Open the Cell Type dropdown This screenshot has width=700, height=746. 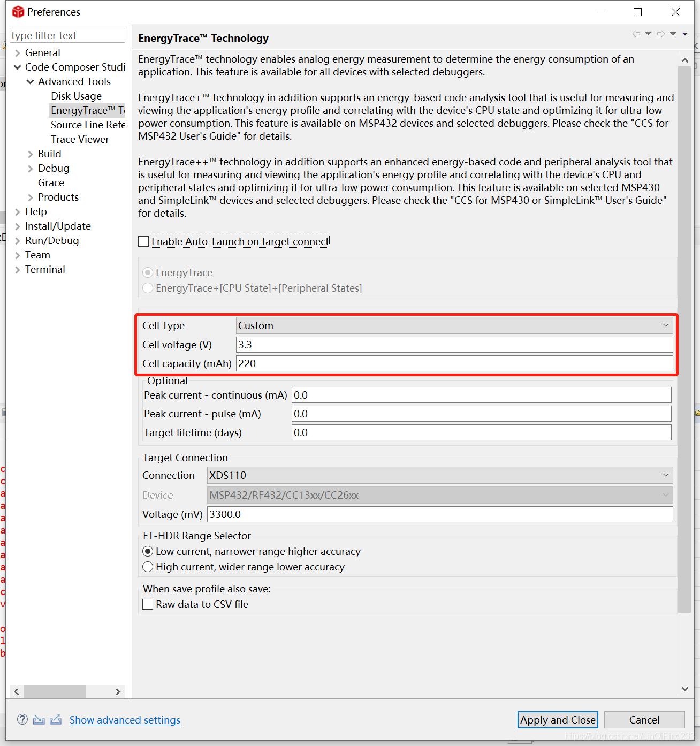click(x=454, y=325)
